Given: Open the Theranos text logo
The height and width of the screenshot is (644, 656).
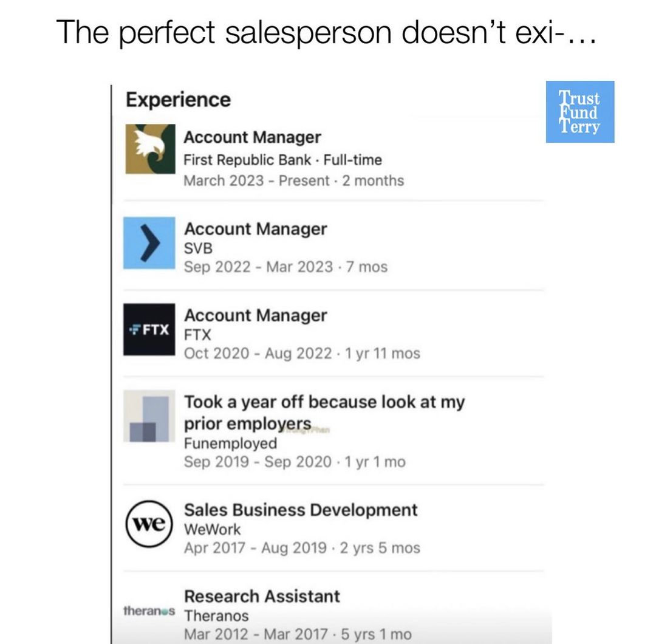Looking at the screenshot, I should tap(149, 611).
